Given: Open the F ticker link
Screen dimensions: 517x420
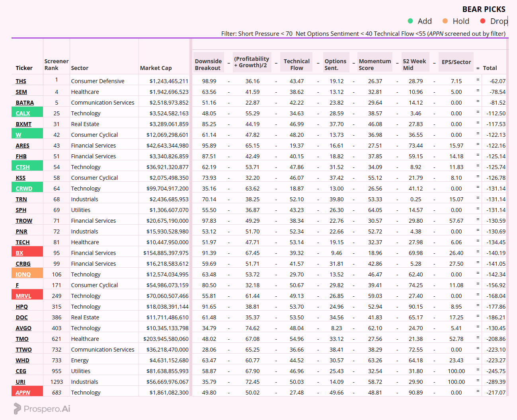Looking at the screenshot, I should pos(17,285).
